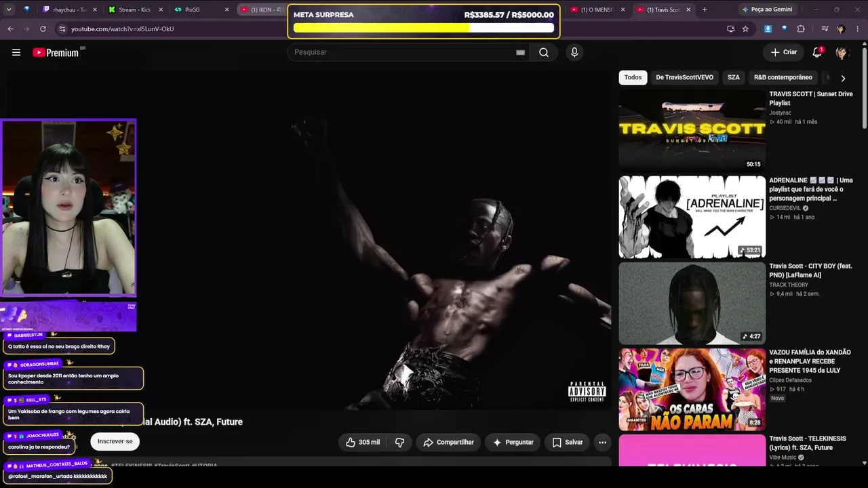The width and height of the screenshot is (868, 488).
Task: Open the CITY BOY video thumbnail
Action: point(692,304)
